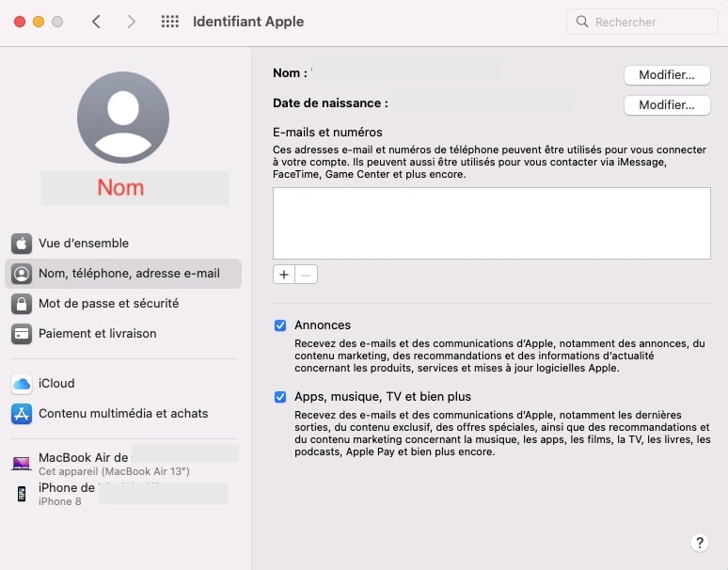Click the person icon for name and phone
This screenshot has width=728, height=570.
pos(22,274)
